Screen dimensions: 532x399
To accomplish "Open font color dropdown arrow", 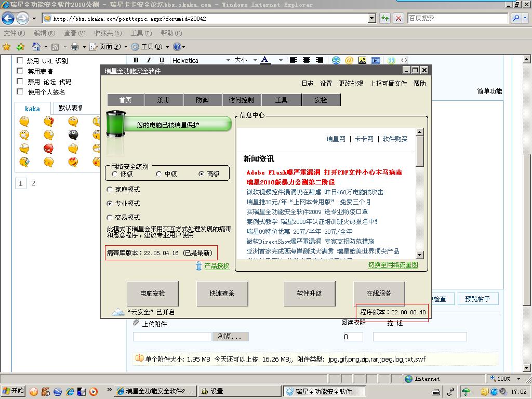I will pyautogui.click(x=281, y=60).
